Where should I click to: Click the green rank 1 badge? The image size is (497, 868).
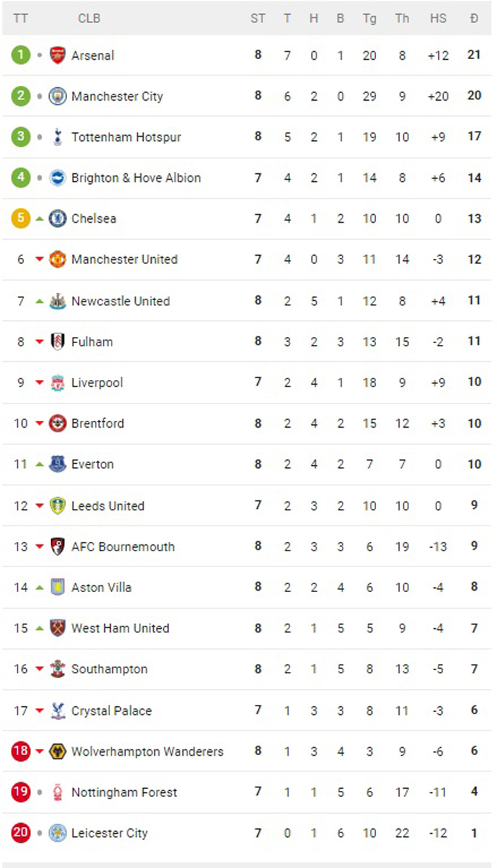[x=21, y=55]
